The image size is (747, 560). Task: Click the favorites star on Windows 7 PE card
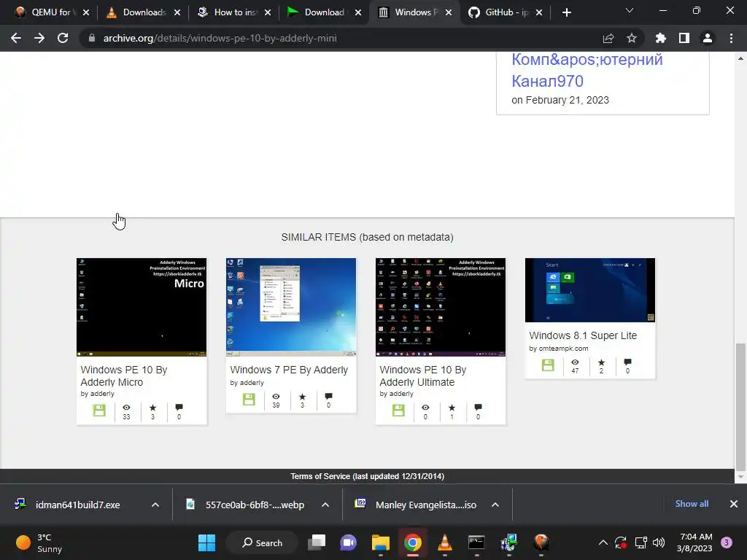point(302,397)
